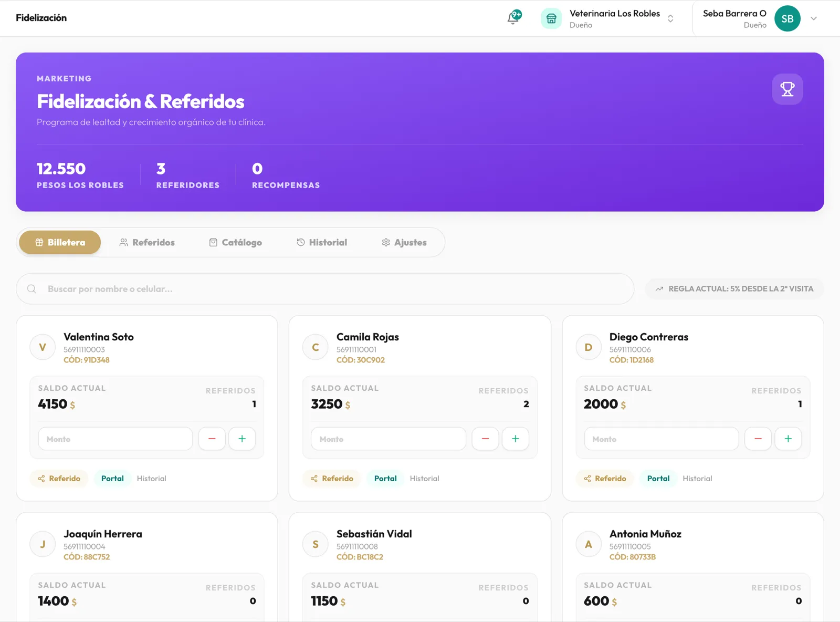Click Camila Rojas's C avatar
Image resolution: width=840 pixels, height=622 pixels.
(316, 347)
